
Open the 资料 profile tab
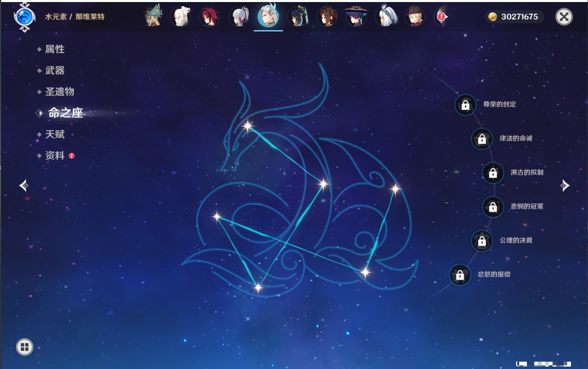(x=55, y=155)
